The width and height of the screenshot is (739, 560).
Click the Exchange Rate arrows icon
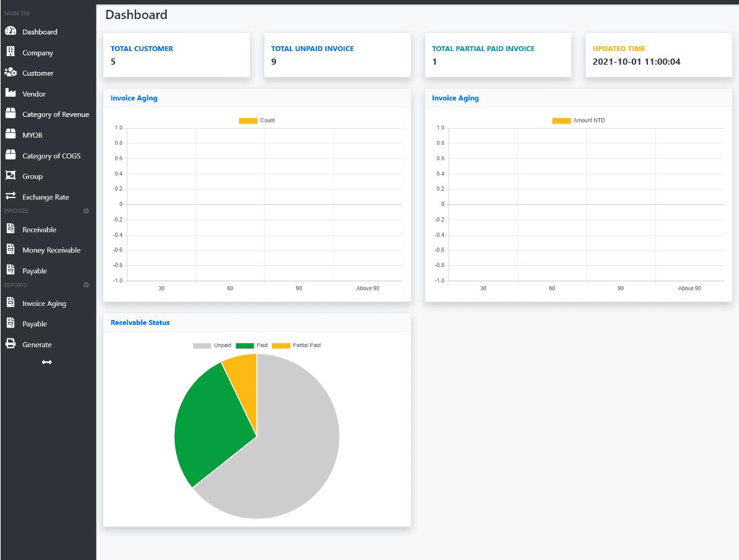(x=10, y=197)
